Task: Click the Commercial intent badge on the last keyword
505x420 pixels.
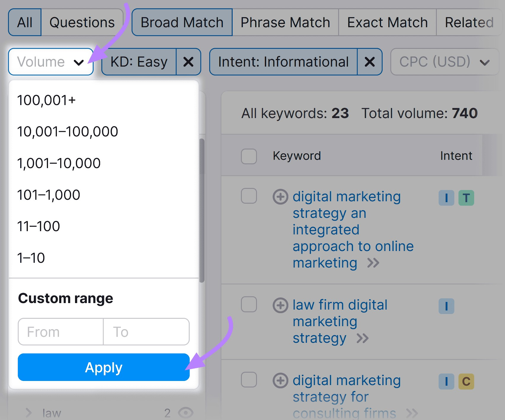Action: 466,382
